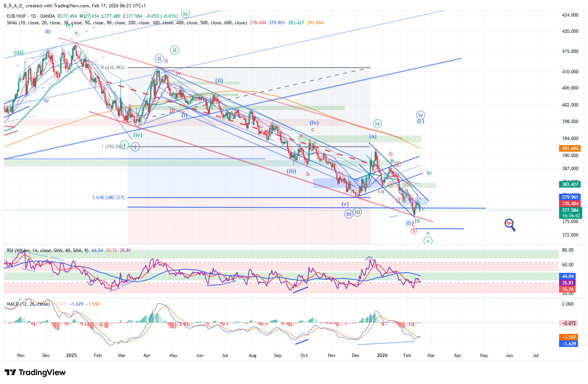Click the red circled 2 wave label
This screenshot has width=588, height=384.
coord(398,164)
